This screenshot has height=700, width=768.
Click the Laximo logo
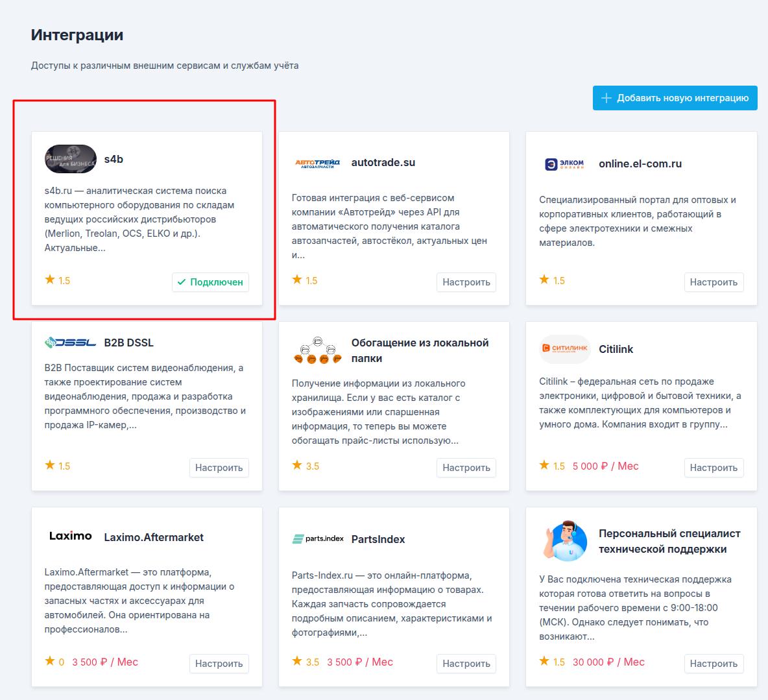(71, 536)
